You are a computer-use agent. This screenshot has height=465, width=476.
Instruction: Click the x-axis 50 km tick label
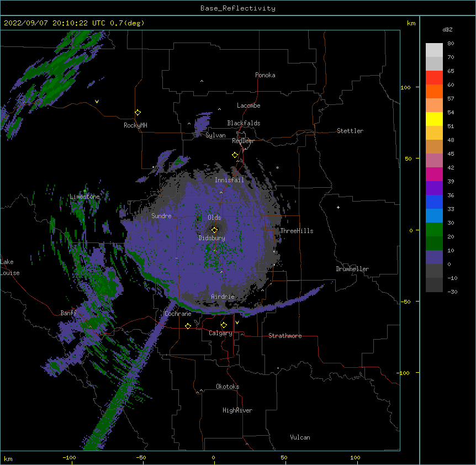(284, 457)
